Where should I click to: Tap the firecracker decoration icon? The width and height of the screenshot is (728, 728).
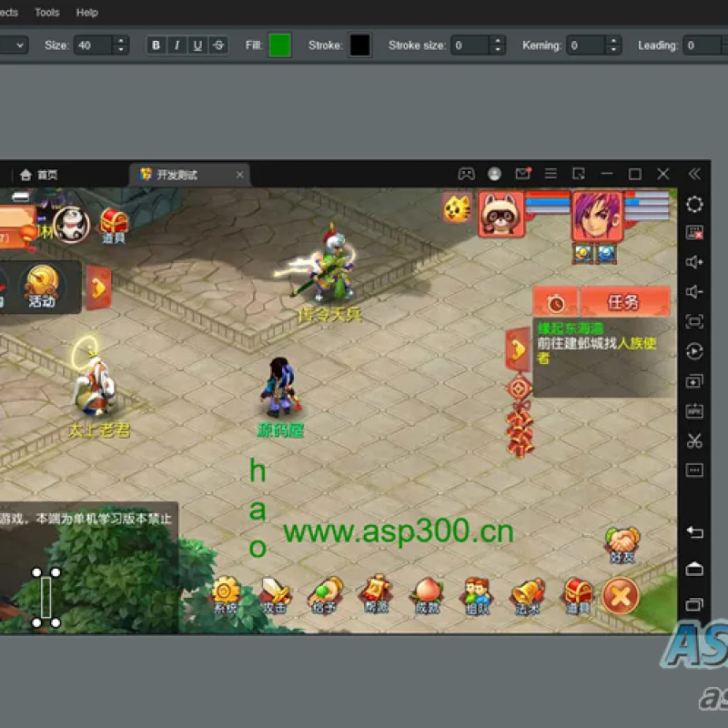pyautogui.click(x=520, y=418)
